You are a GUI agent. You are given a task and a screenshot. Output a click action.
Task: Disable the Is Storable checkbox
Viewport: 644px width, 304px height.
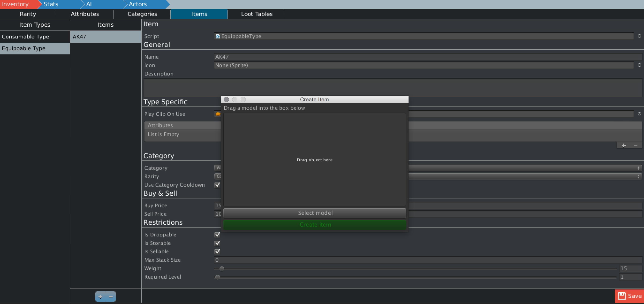click(217, 243)
